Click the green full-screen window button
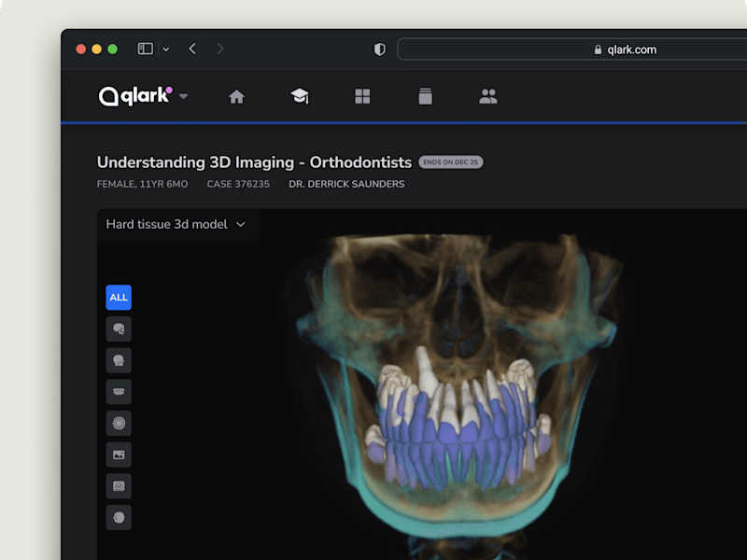Screen dimensions: 747x560 point(112,49)
